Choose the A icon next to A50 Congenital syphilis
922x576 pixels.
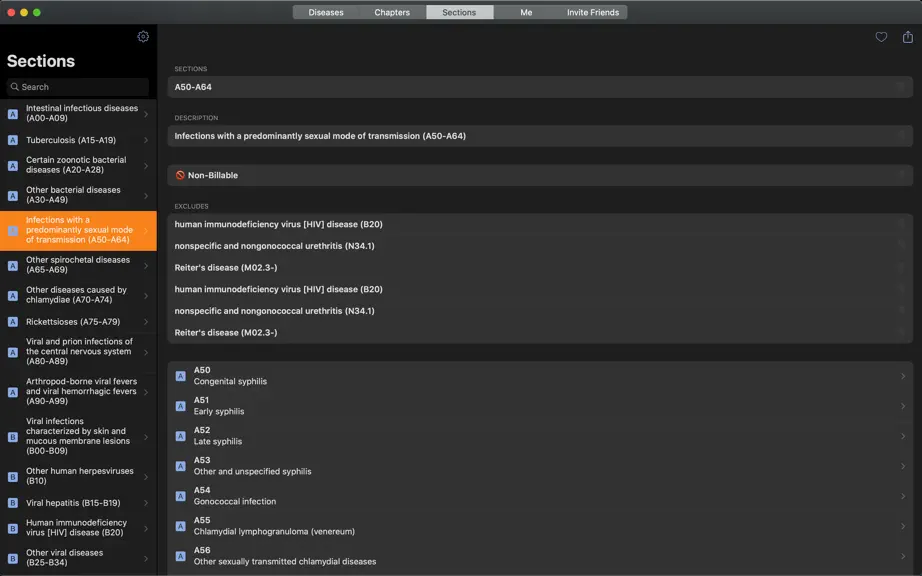(181, 376)
